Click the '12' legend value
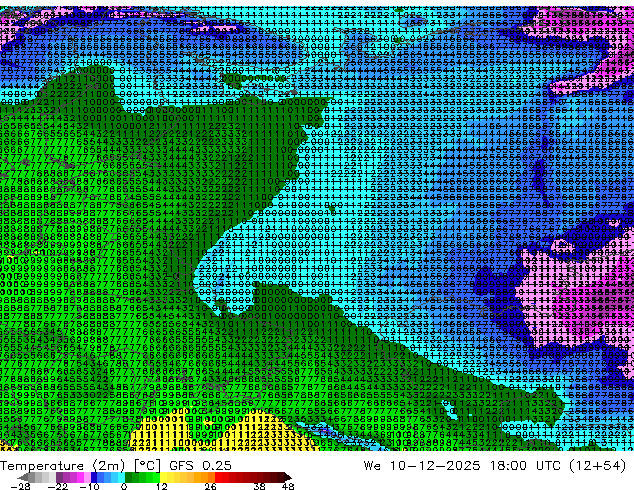 point(162,486)
